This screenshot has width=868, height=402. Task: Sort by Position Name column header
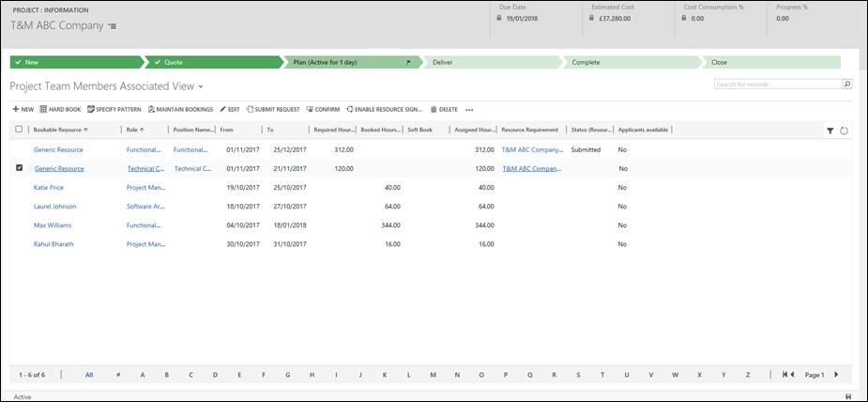[x=192, y=130]
